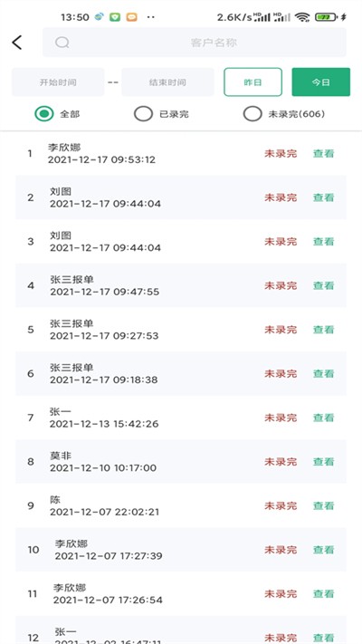
Task: Click 查看 for 莫非's record
Action: click(324, 462)
